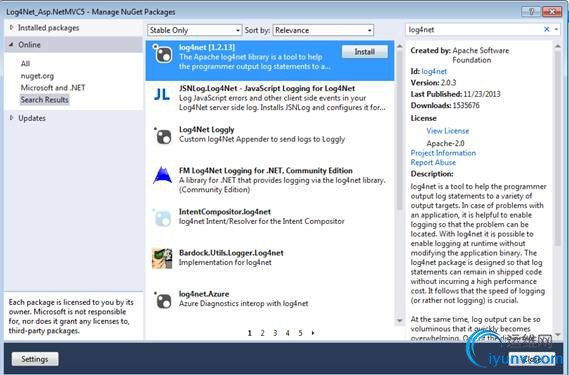569x375 pixels.
Task: Open the search box dropdown arrow
Action: [x=557, y=29]
